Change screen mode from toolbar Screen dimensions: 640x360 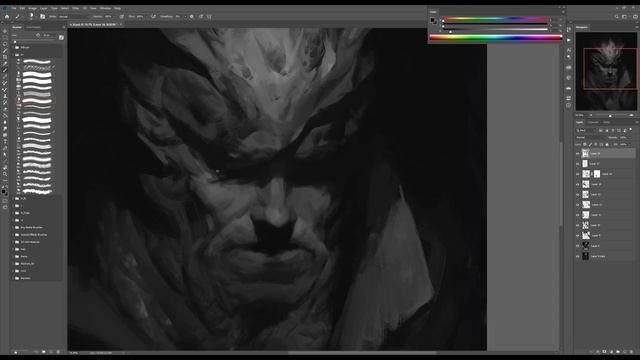[5, 207]
